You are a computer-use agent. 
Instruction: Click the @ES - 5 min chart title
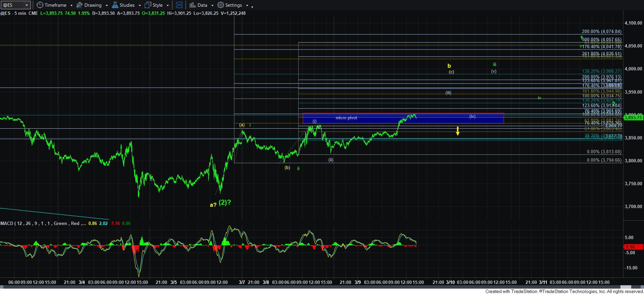(x=13, y=13)
